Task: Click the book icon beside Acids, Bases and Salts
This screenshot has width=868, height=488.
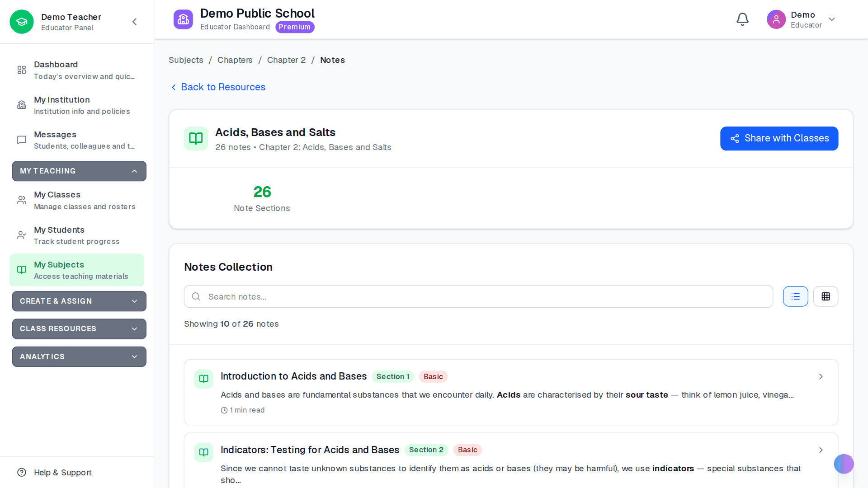Action: tap(196, 138)
